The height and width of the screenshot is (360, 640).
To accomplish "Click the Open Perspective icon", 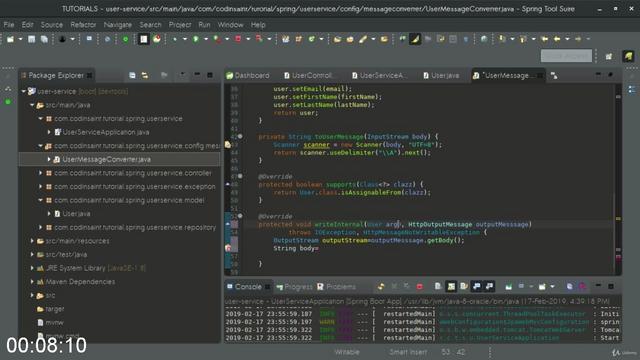I will point(609,56).
